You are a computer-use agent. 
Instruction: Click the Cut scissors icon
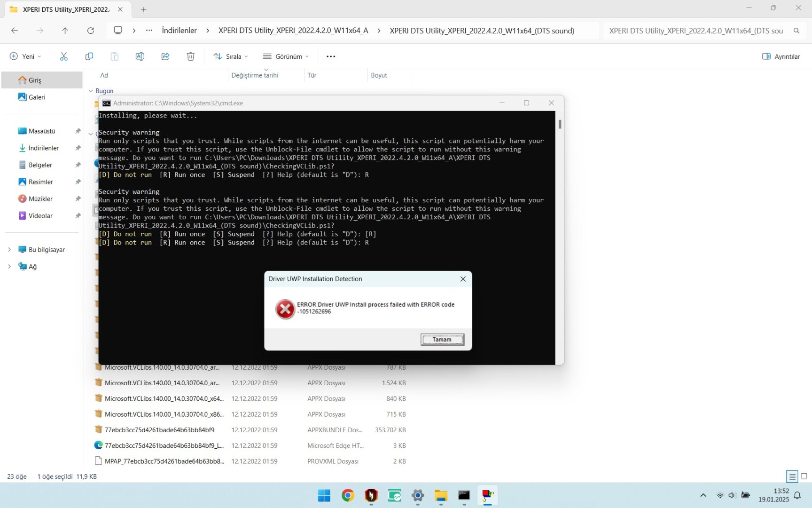[x=64, y=56]
